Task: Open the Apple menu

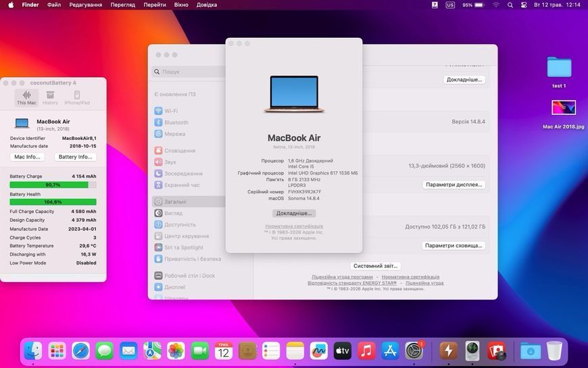Action: (x=11, y=5)
